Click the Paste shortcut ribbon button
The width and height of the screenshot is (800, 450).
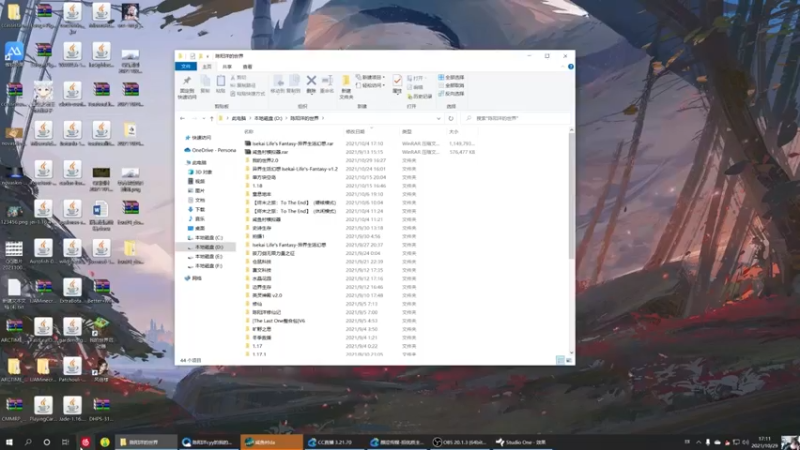pyautogui.click(x=248, y=94)
